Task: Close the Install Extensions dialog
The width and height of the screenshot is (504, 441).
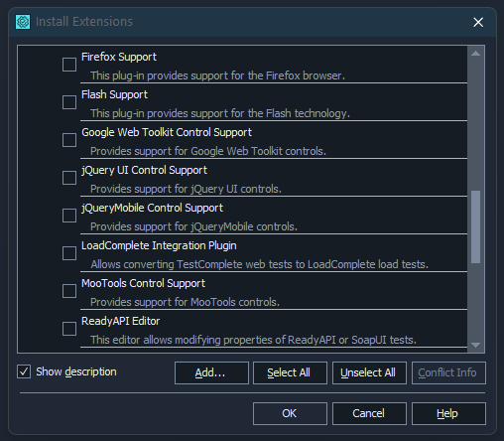Action: tap(478, 22)
